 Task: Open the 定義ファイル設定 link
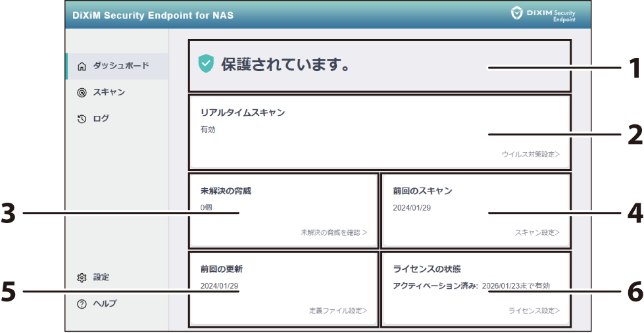[x=337, y=310]
